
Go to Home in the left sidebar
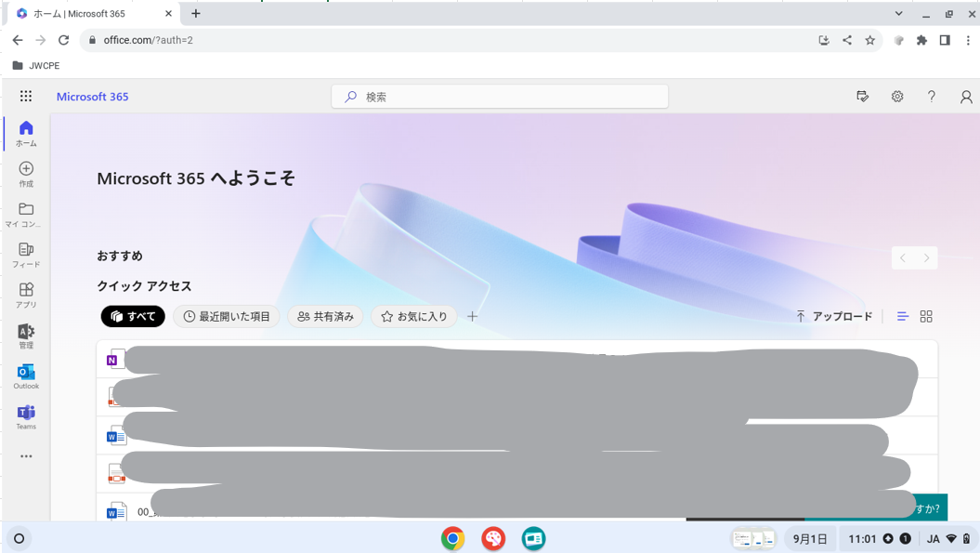click(26, 134)
